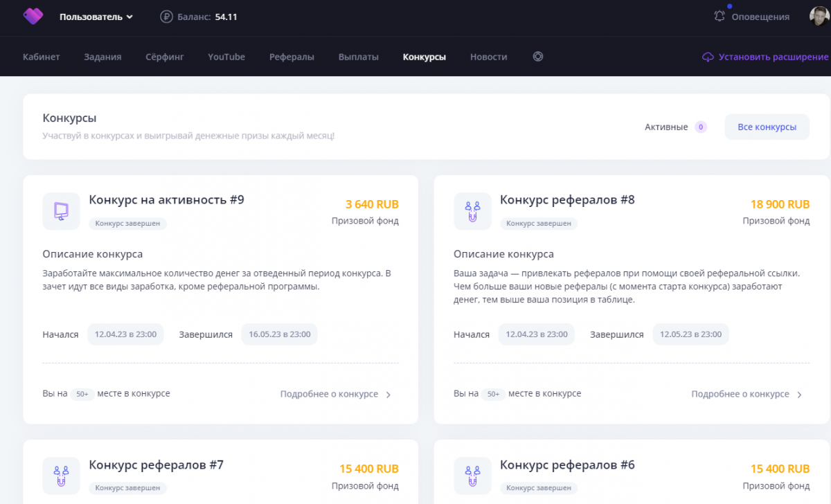The height and width of the screenshot is (504, 831).
Task: Go to the YouTube section
Action: pos(226,57)
